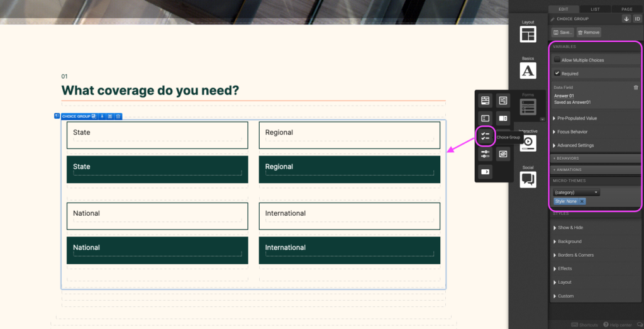Remove the Style: None micro-theme tag
This screenshot has height=329, width=644.
coord(582,201)
